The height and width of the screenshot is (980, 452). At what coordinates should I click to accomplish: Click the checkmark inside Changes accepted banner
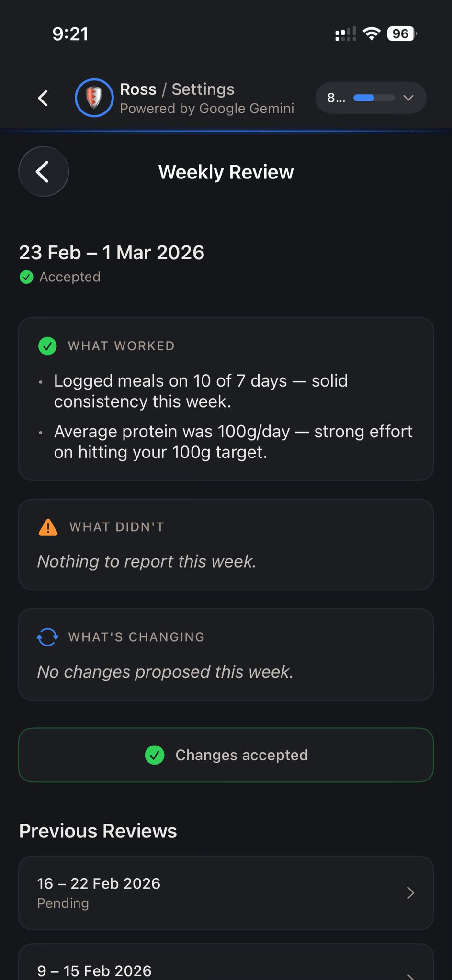point(155,755)
